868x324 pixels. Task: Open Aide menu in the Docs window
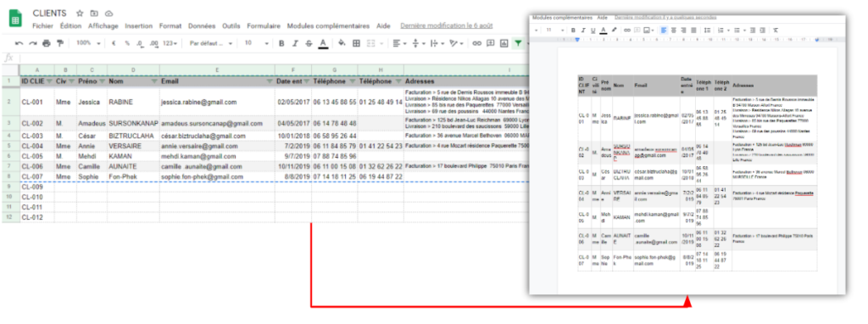point(603,18)
